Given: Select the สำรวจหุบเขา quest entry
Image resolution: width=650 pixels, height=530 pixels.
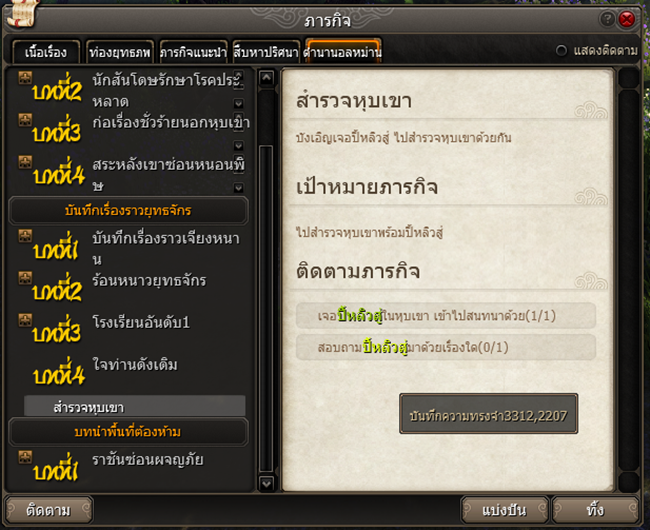Looking at the screenshot, I should click(135, 407).
